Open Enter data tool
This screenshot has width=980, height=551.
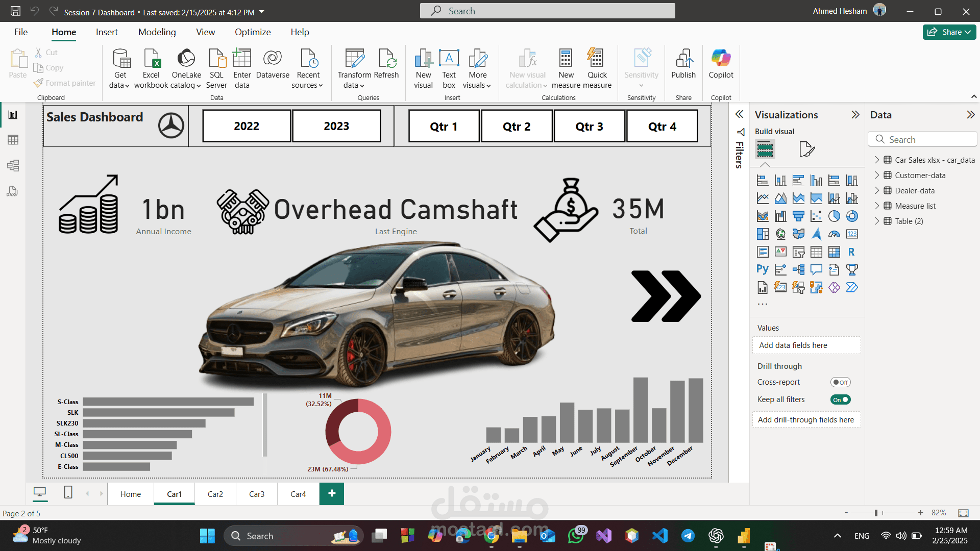tap(242, 69)
